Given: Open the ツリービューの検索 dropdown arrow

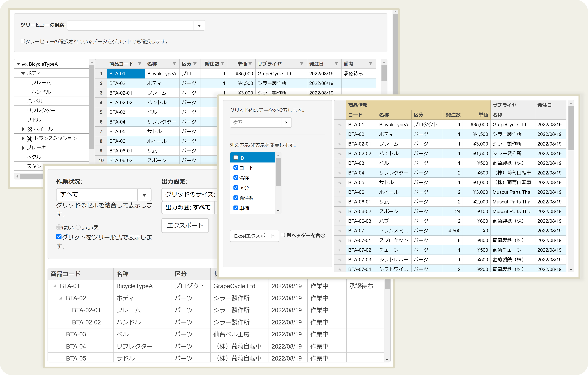Looking at the screenshot, I should click(x=199, y=25).
